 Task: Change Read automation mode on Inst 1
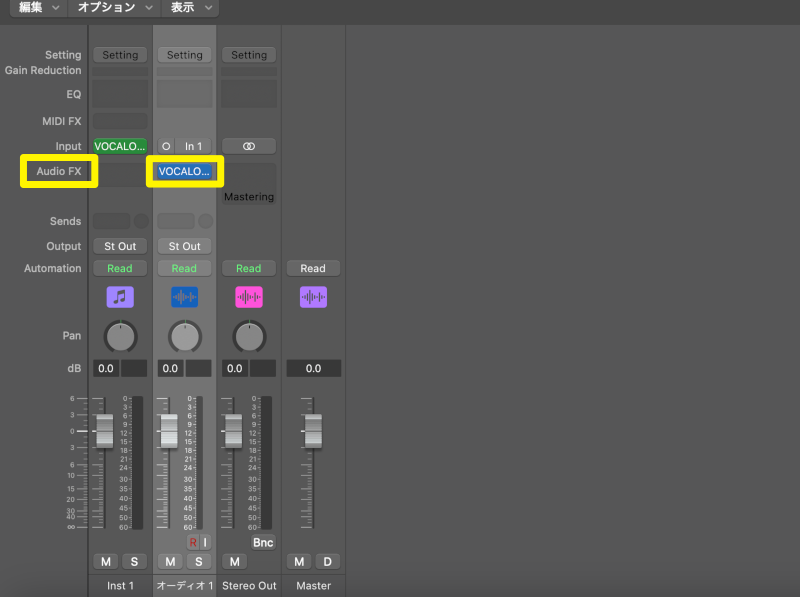[120, 268]
